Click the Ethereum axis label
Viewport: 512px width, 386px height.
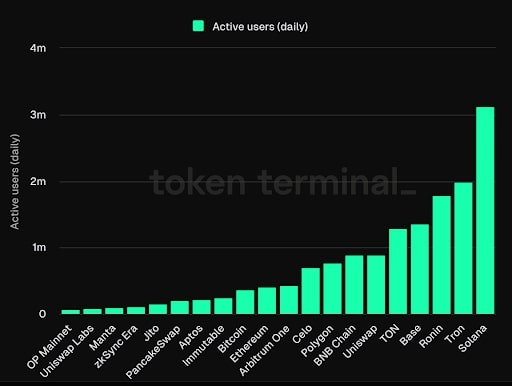coord(249,344)
